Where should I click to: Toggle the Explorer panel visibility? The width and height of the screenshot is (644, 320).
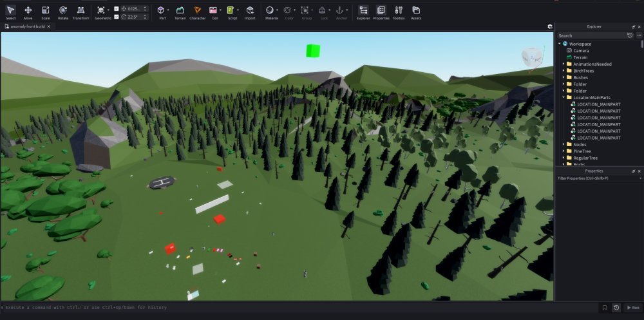coord(363,12)
